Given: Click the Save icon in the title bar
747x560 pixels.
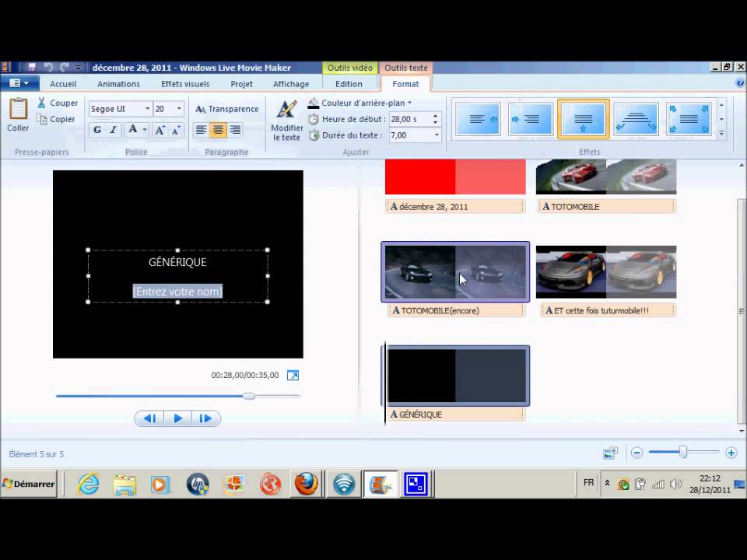Looking at the screenshot, I should point(32,67).
